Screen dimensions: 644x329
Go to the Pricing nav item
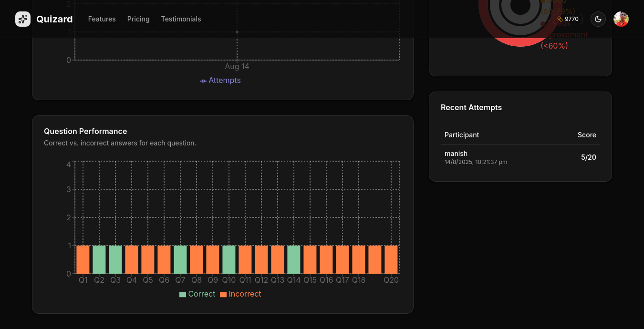(x=138, y=19)
